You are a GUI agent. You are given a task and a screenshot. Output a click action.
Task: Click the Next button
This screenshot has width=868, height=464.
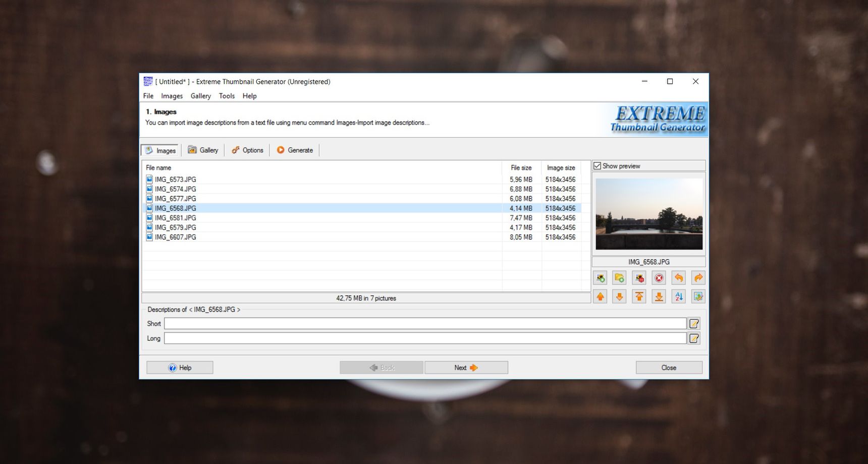(466, 368)
